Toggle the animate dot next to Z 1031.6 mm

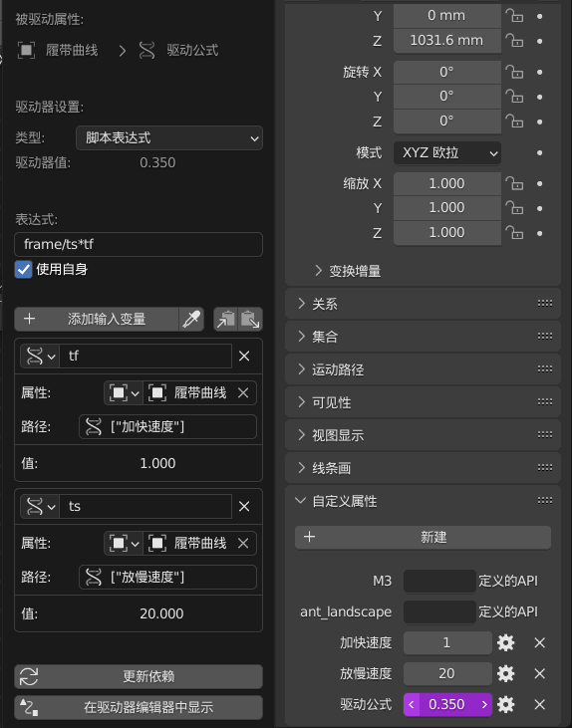539,41
